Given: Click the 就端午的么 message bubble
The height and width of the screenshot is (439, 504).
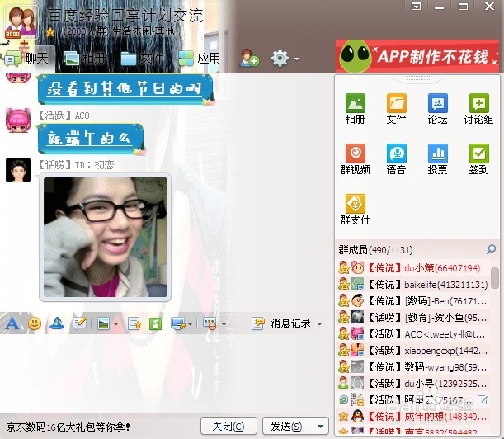Looking at the screenshot, I should click(91, 139).
